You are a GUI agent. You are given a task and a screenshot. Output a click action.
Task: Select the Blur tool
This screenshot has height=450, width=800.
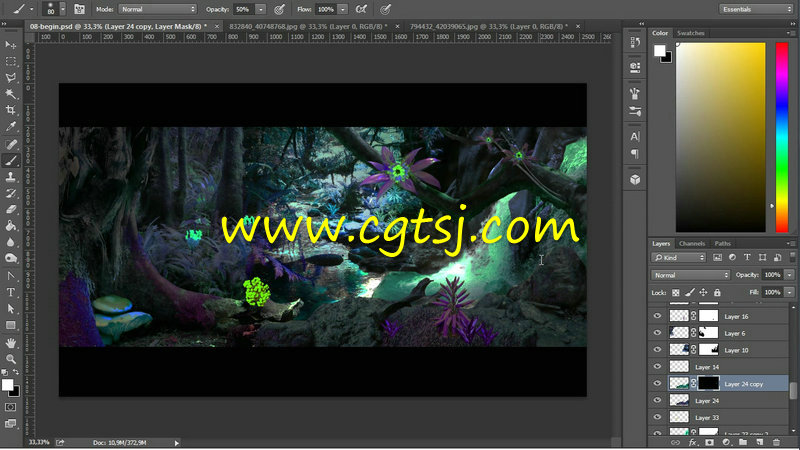(10, 242)
